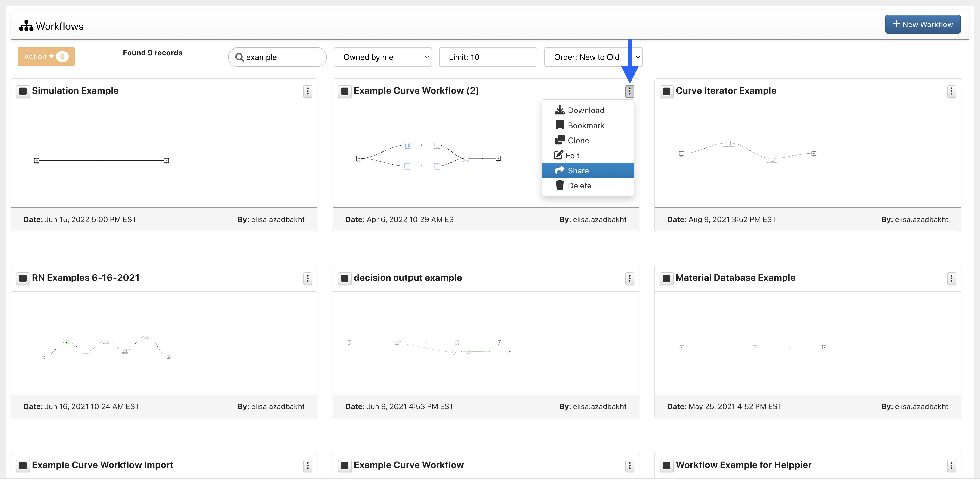Click the Simulation Example workflow diagram thumbnail
This screenshot has width=980, height=481.
pyautogui.click(x=102, y=160)
